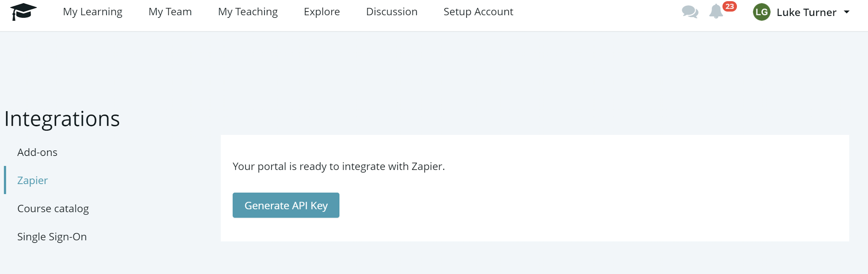Open Single Sign-On settings

coord(52,237)
